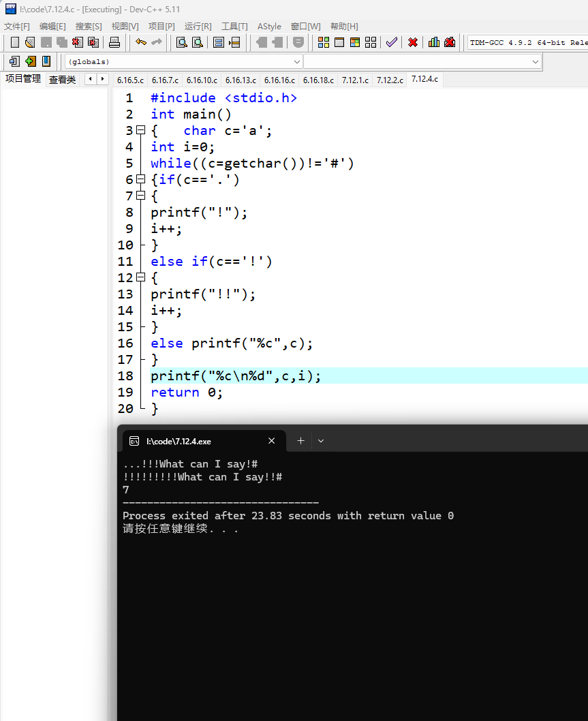Click the New file icon
This screenshot has height=721, width=588.
click(15, 42)
